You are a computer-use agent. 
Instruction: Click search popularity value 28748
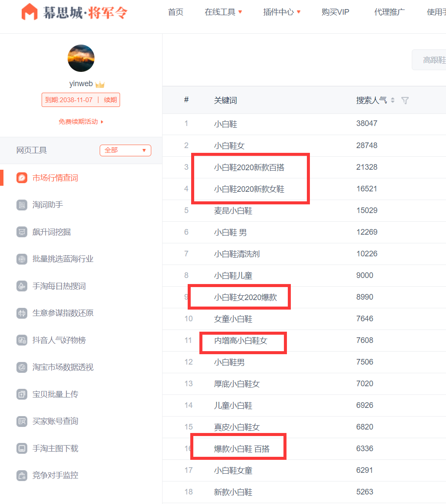tap(367, 145)
